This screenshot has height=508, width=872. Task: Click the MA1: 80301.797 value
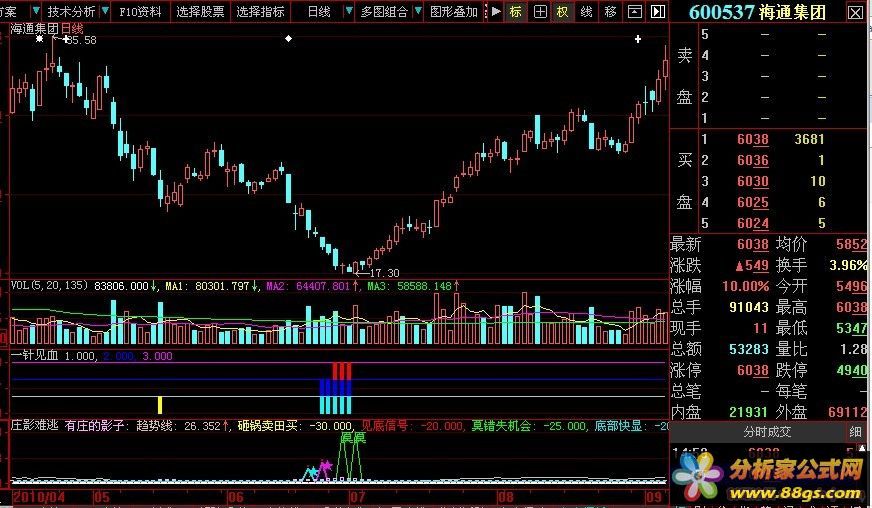207,286
